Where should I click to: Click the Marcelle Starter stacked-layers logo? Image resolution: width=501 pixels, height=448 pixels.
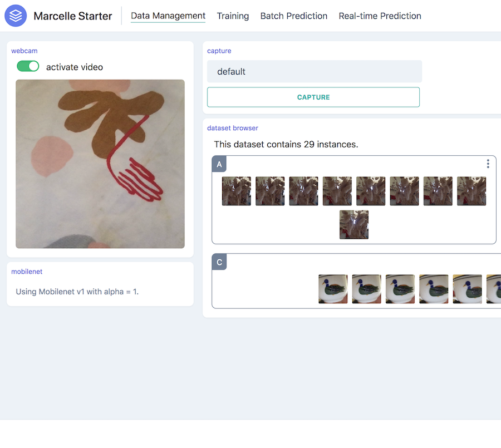16,16
